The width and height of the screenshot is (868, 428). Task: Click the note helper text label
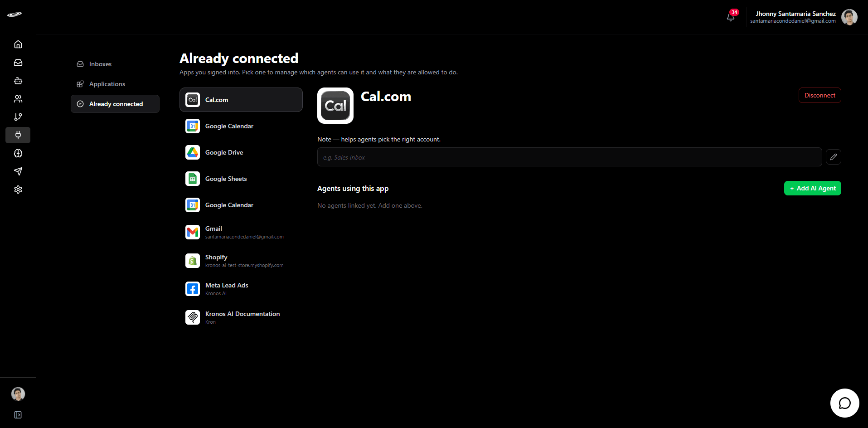coord(379,139)
